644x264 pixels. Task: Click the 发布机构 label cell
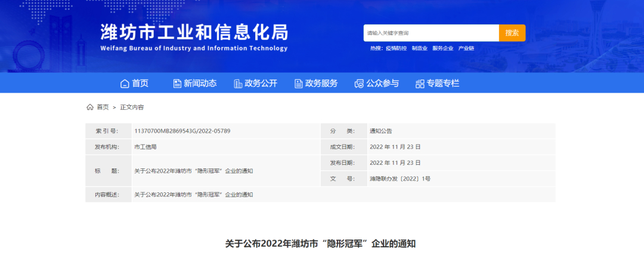pos(109,147)
